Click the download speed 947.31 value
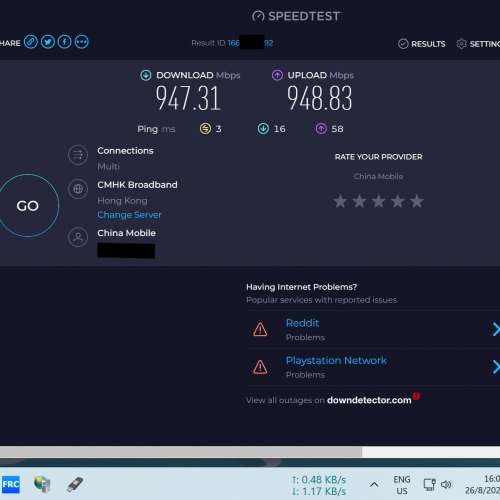The image size is (500, 500). pos(188,98)
